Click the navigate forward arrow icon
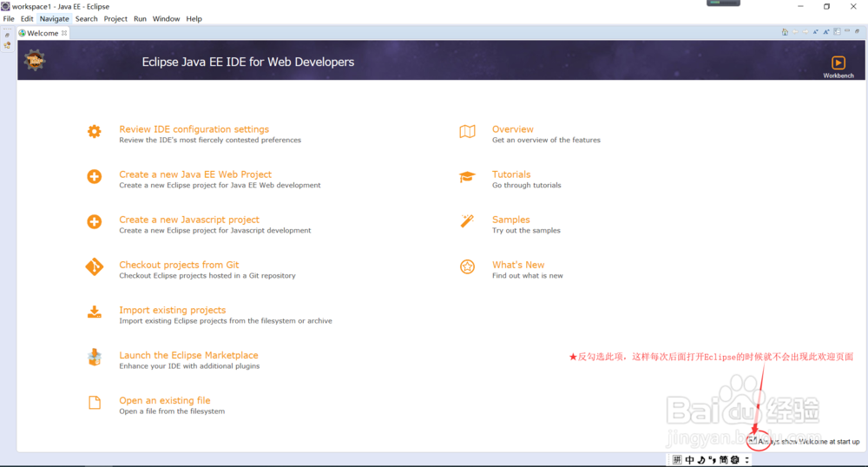 coord(806,31)
